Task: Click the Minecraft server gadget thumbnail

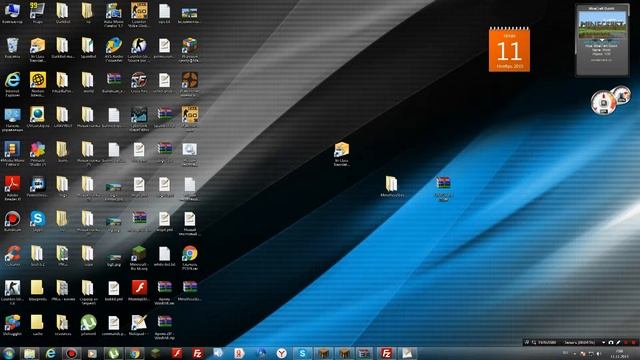Action: pos(602,25)
